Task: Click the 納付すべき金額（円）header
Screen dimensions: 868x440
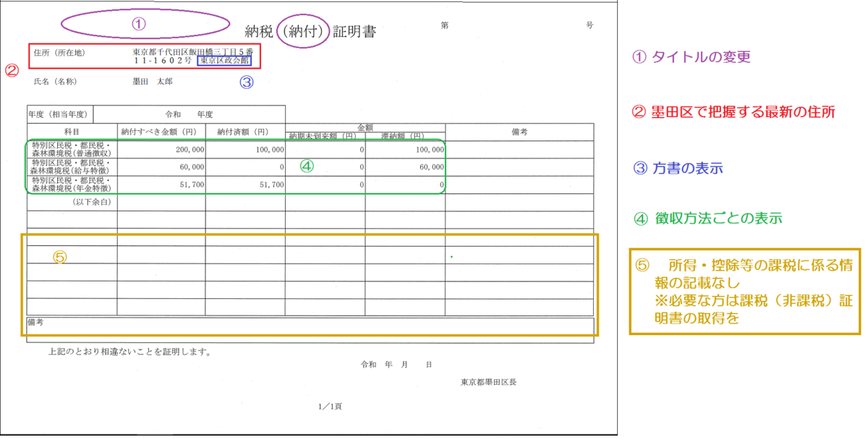Action: (x=161, y=132)
